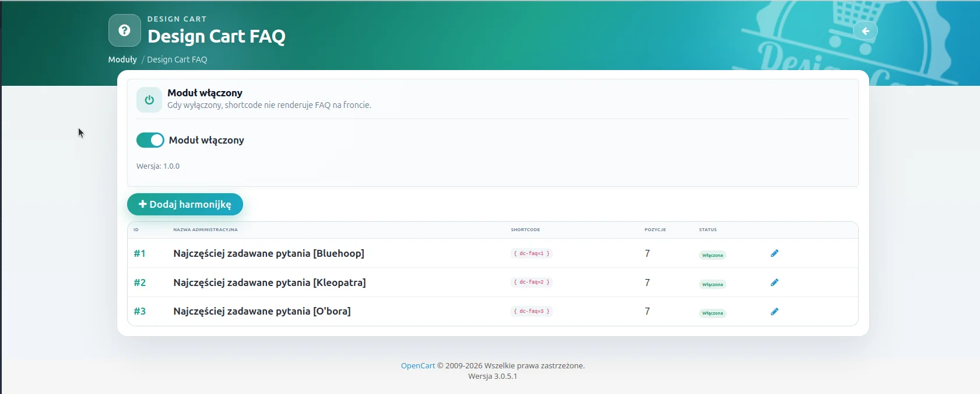Click position count 7 in O'bora row

tap(647, 311)
